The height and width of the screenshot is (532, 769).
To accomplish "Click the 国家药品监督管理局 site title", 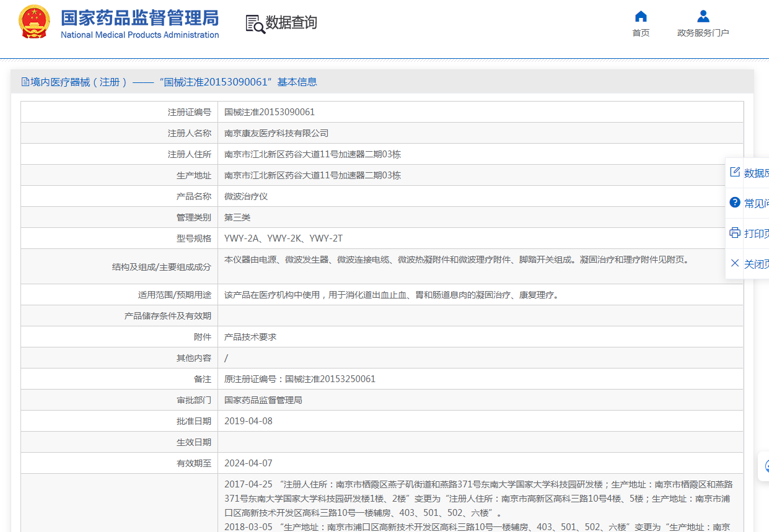I will pos(139,17).
